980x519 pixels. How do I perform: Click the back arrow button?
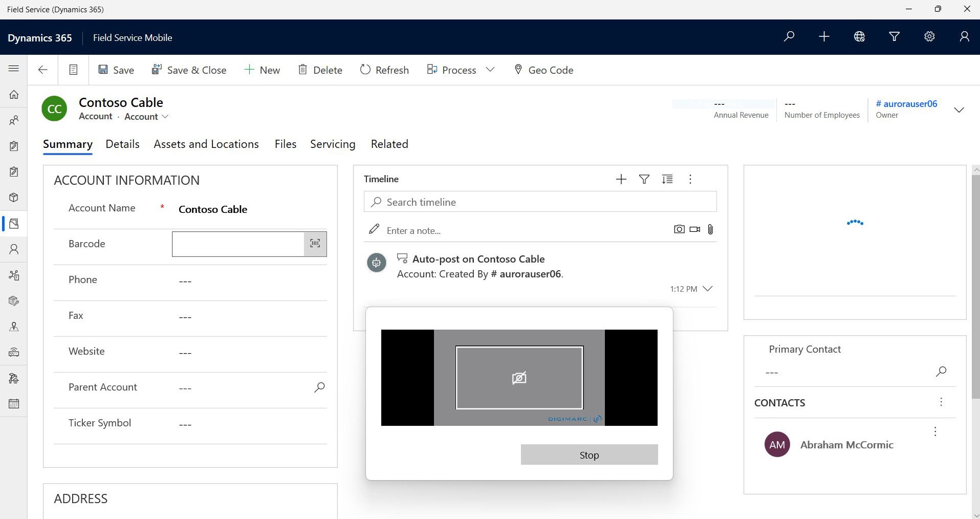[43, 70]
